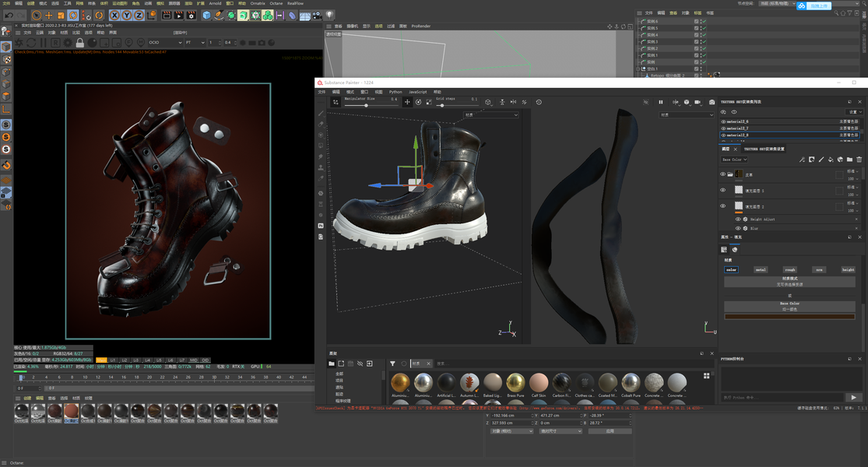Add a folder in layers toolbar
The height and width of the screenshot is (467, 868).
point(849,160)
